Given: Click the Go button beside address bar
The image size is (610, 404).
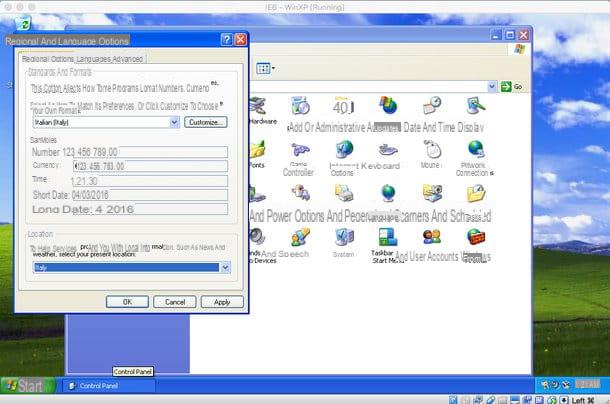Looking at the screenshot, I should [x=512, y=86].
